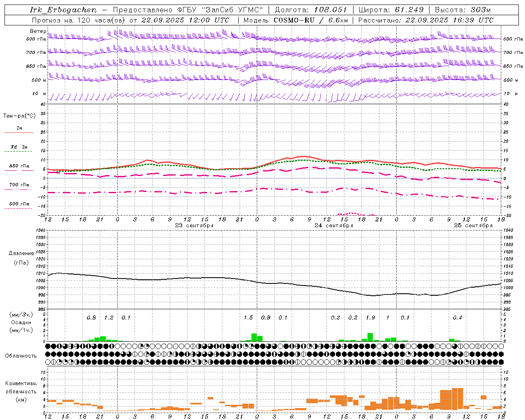Image resolution: width=525 pixels, height=420 pixels.
Task: Click the Осадки precipitation label
Action: tap(21, 322)
